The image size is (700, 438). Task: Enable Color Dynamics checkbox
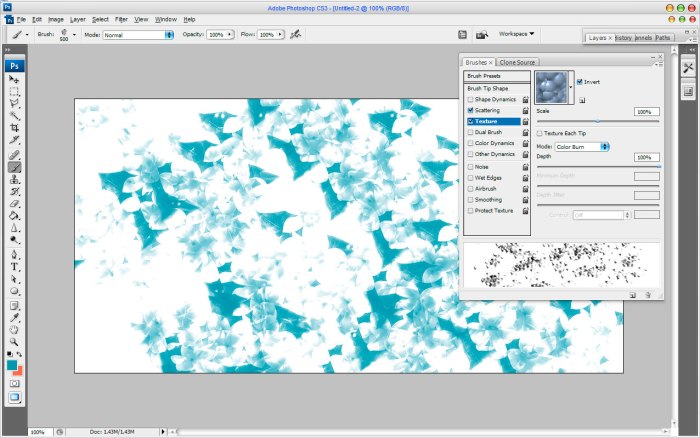click(x=470, y=143)
